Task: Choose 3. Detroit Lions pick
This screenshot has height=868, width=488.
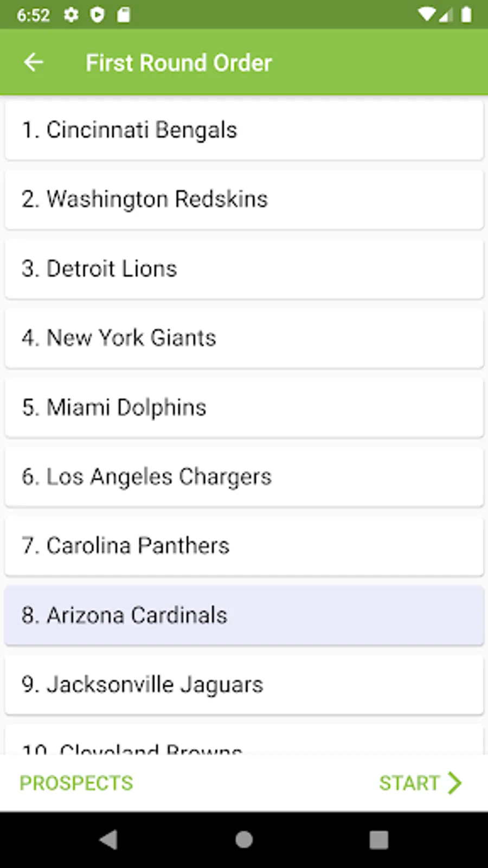Action: coord(244,269)
